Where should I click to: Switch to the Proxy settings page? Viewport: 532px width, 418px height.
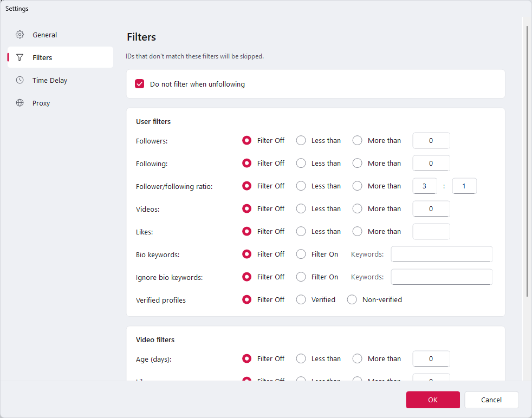click(x=60, y=103)
